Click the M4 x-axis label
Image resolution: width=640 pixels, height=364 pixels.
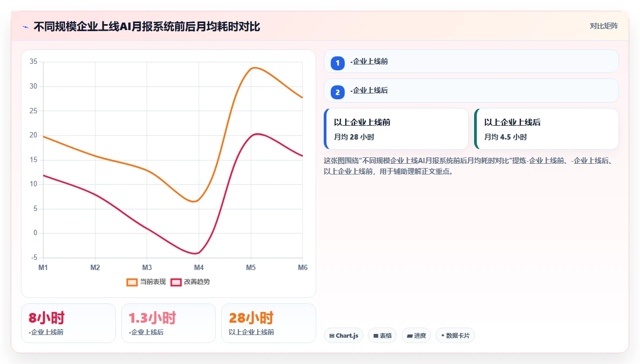[199, 268]
